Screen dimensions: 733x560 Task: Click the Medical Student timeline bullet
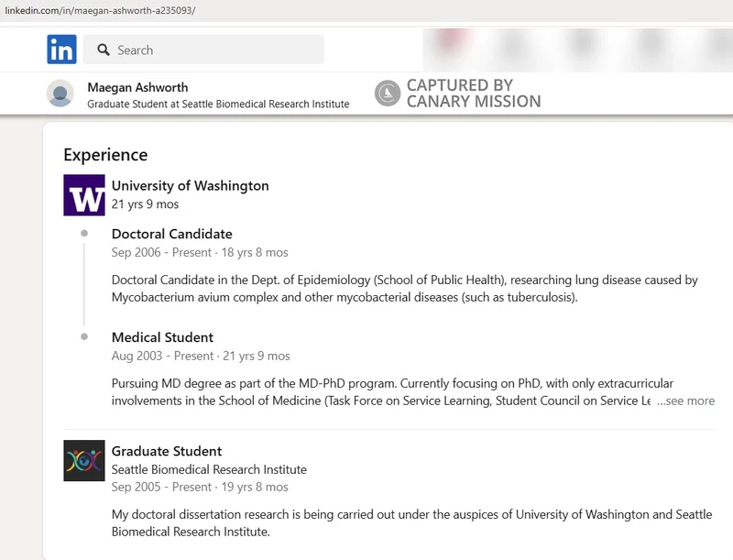[x=84, y=336]
